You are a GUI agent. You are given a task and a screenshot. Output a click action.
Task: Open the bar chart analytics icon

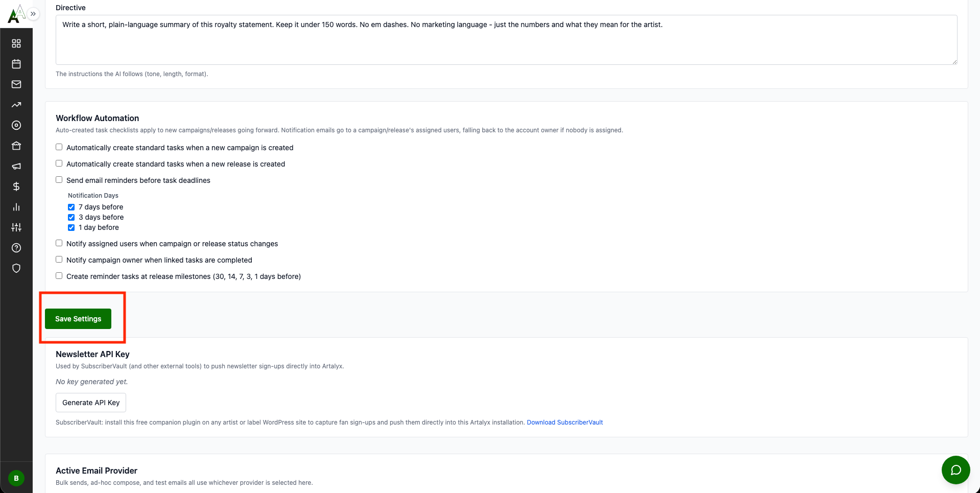pos(16,207)
